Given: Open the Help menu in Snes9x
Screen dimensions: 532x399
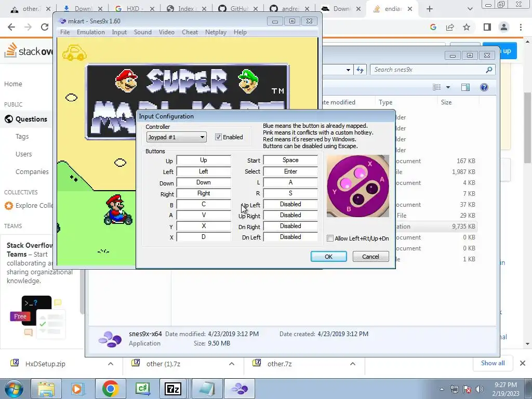Looking at the screenshot, I should 240,32.
